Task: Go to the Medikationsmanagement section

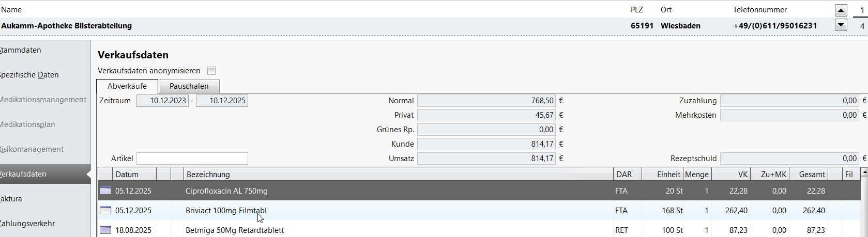Action: (43, 100)
